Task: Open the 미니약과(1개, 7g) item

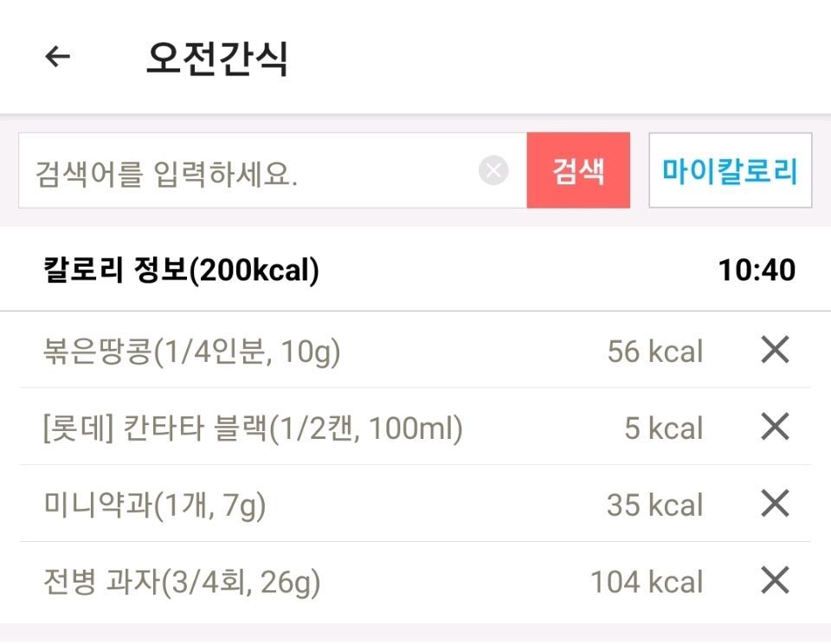Action: coord(154,505)
